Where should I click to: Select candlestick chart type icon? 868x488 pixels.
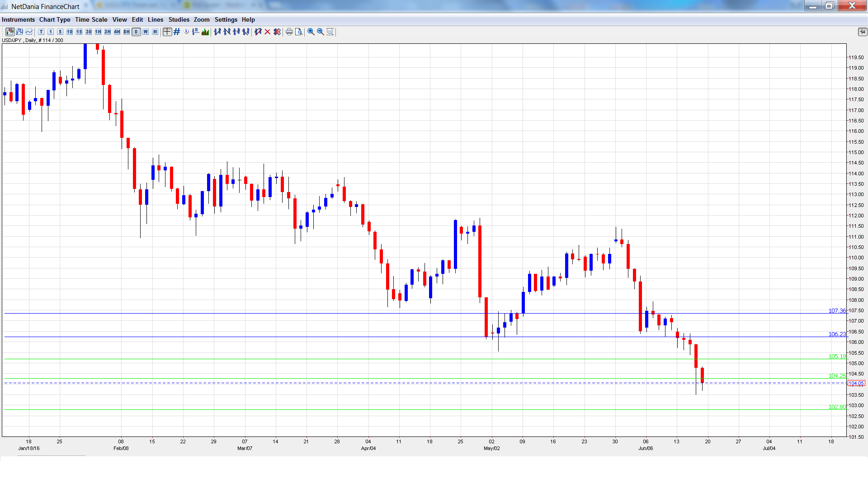[x=10, y=32]
